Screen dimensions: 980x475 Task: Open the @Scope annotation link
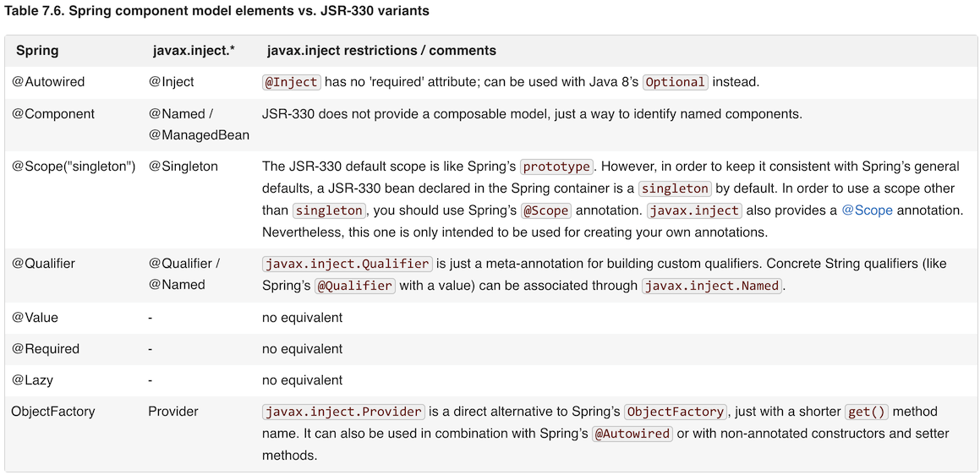point(867,210)
